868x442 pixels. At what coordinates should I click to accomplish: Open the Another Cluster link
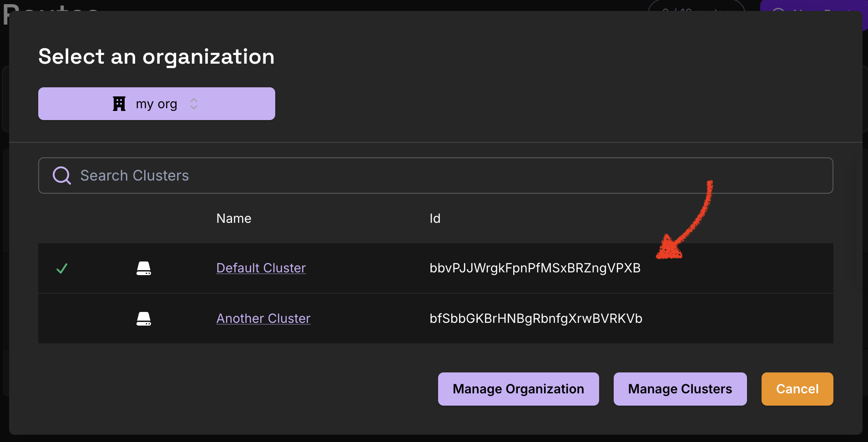tap(263, 318)
